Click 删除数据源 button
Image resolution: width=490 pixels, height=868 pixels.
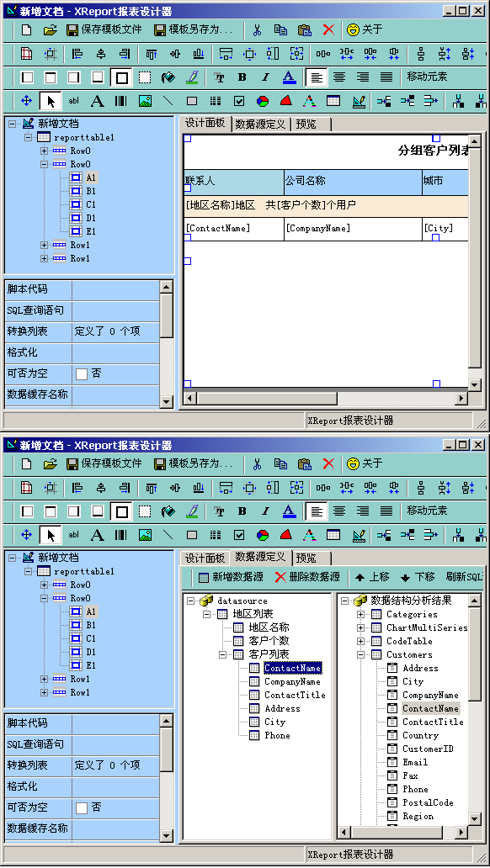pyautogui.click(x=307, y=577)
